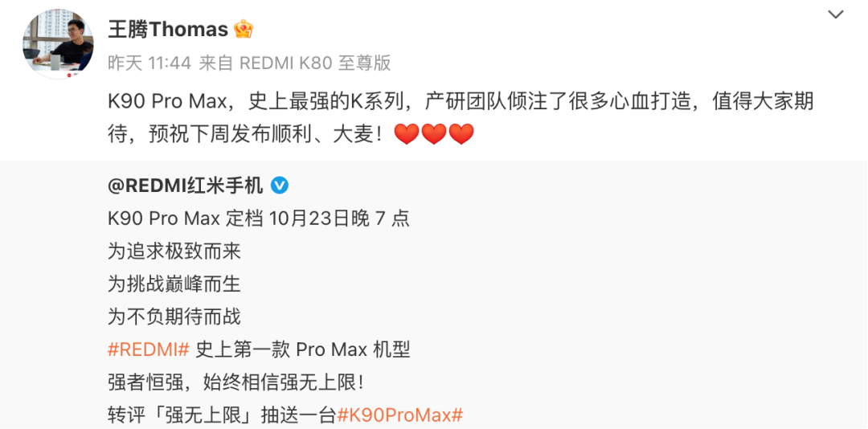
Task: Click the first red heart emoji
Action: [406, 135]
